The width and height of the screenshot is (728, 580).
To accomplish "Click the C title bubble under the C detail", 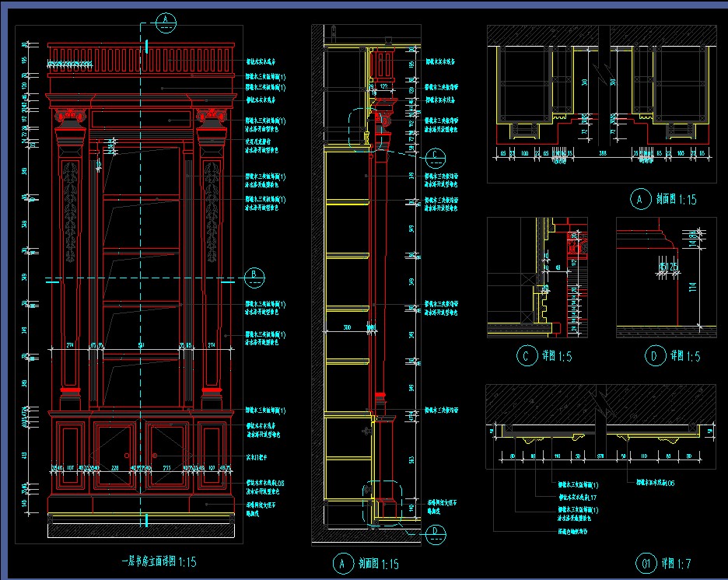I will (527, 356).
